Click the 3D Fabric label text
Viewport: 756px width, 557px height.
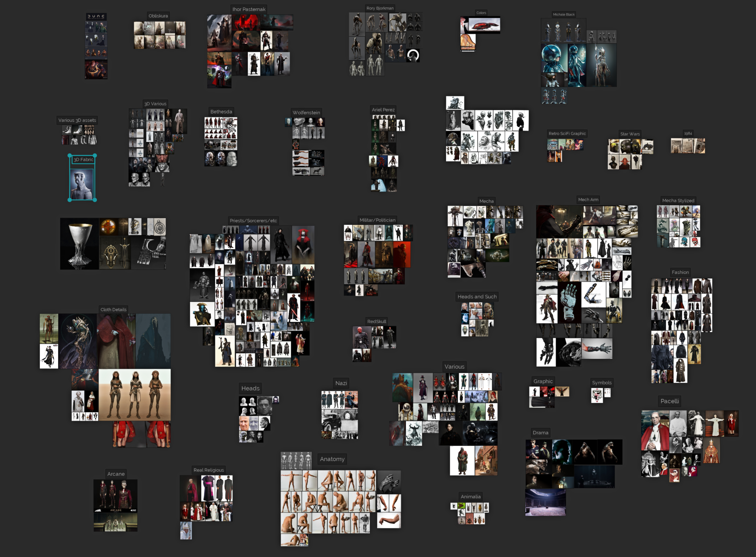click(83, 159)
